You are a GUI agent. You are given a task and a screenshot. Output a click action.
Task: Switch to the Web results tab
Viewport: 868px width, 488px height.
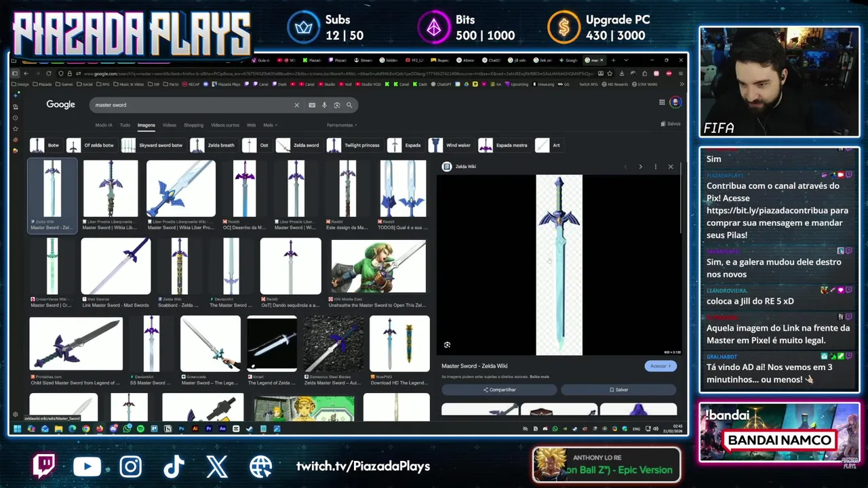click(x=251, y=125)
